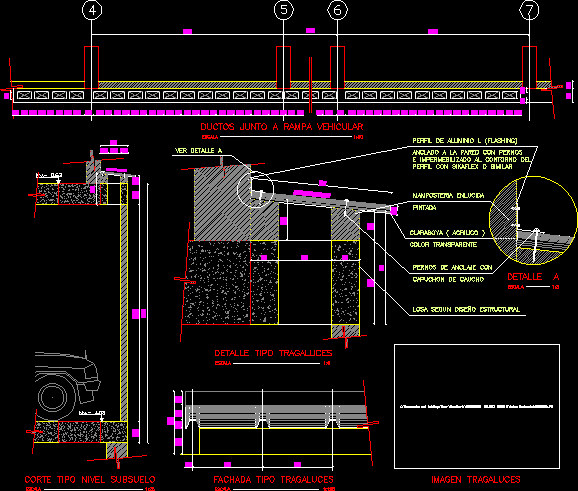Select grid axis bubble number 7
The width and height of the screenshot is (578, 491).
click(x=529, y=10)
